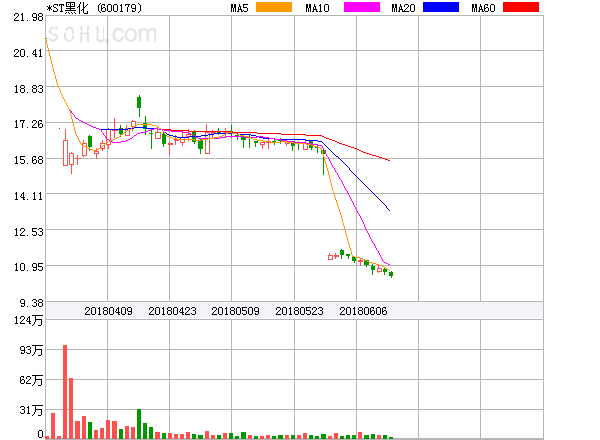Image resolution: width=600 pixels, height=440 pixels.
Task: Click the 62万 volume axis label
Action: coord(31,380)
